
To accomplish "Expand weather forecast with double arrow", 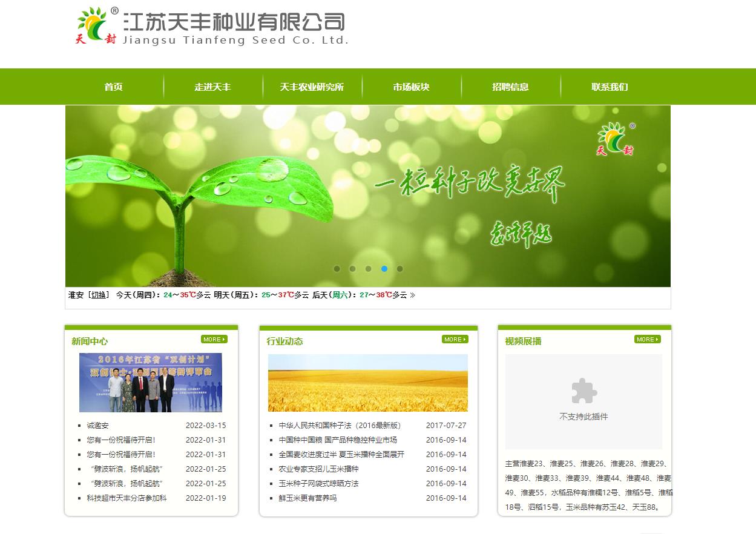I will [413, 295].
